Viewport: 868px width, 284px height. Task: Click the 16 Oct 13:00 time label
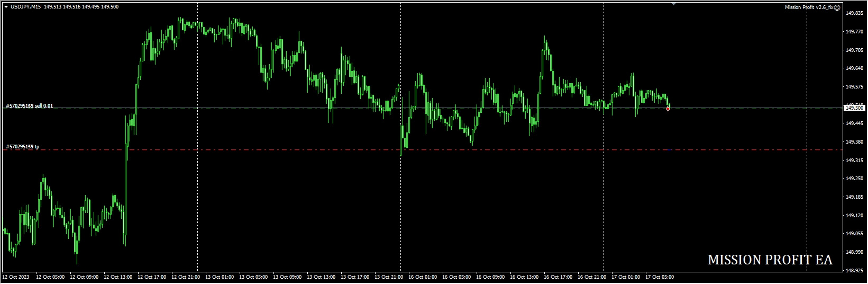[x=524, y=277]
